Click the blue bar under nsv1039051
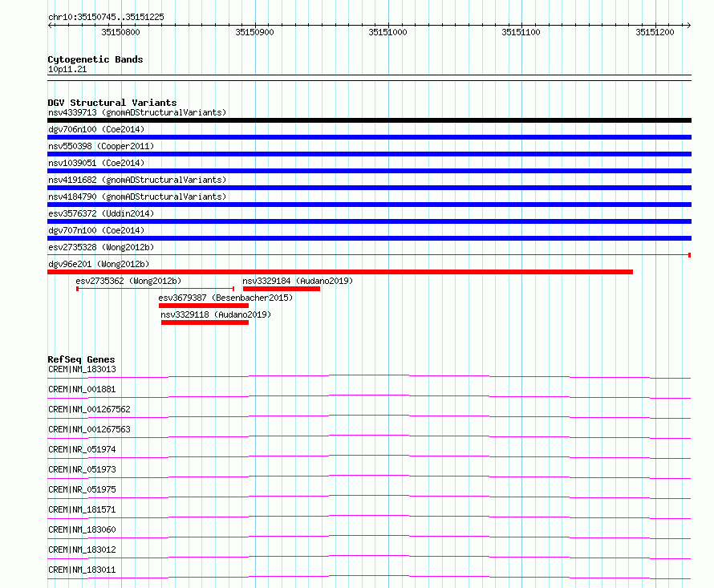Image resolution: width=714 pixels, height=588 pixels. [x=369, y=171]
